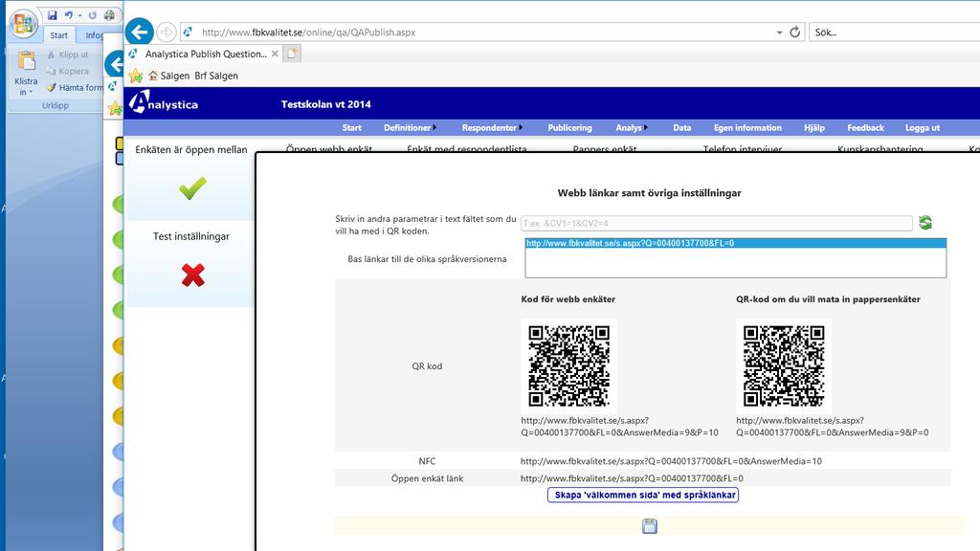Expand the Respondenter menu

click(x=492, y=127)
